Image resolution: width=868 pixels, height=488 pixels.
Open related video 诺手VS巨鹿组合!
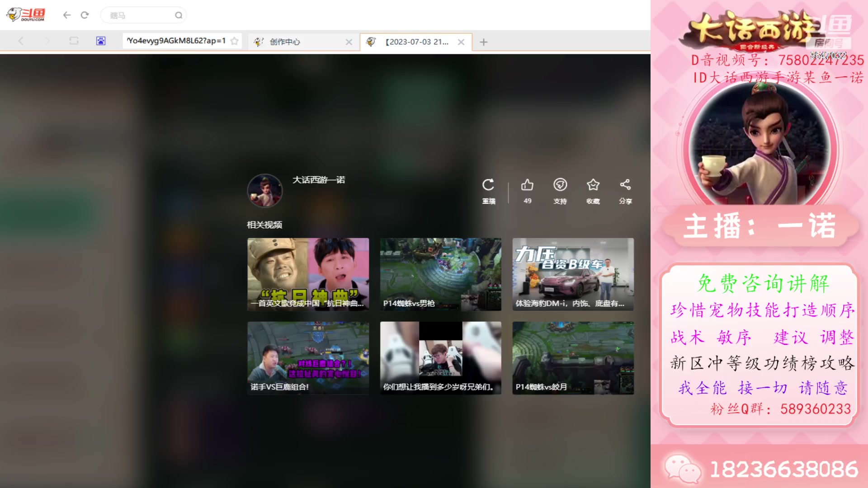click(308, 358)
